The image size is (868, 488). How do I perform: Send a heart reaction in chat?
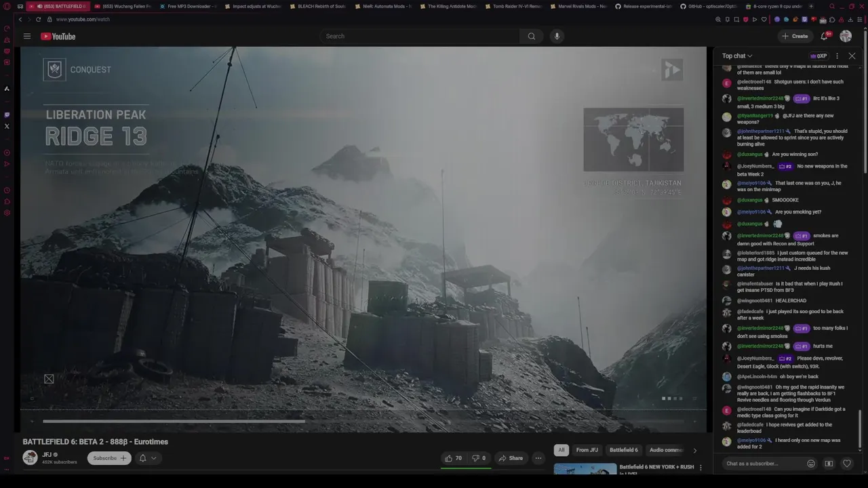846,464
